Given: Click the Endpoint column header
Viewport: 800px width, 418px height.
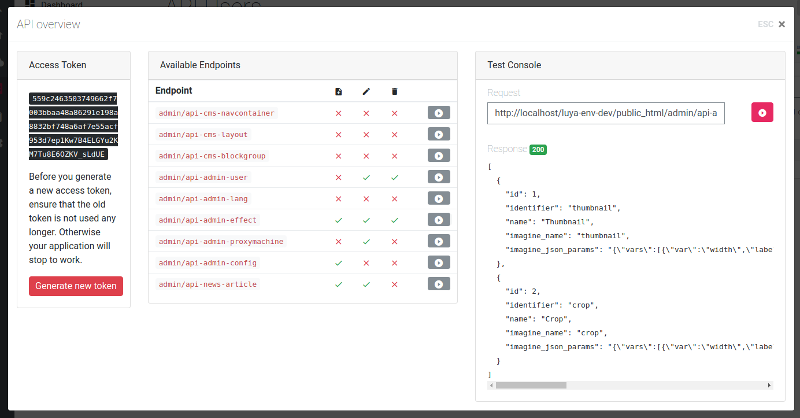Looking at the screenshot, I should pos(174,90).
